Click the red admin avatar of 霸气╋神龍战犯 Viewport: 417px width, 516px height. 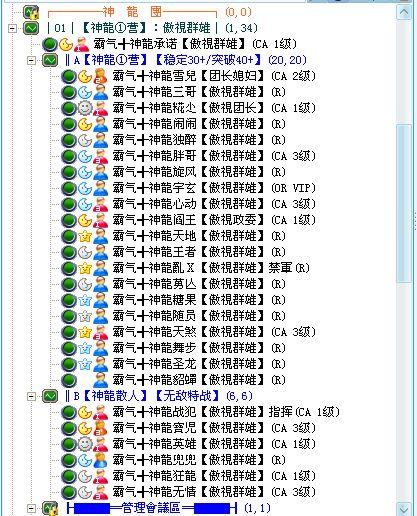tap(100, 412)
